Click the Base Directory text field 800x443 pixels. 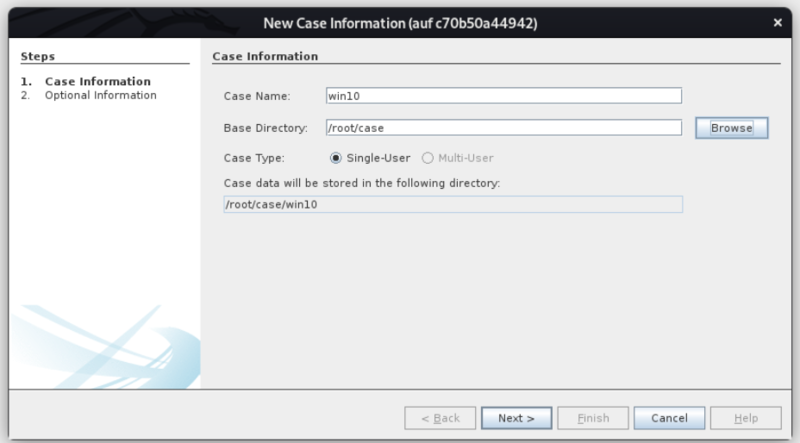[x=504, y=127]
